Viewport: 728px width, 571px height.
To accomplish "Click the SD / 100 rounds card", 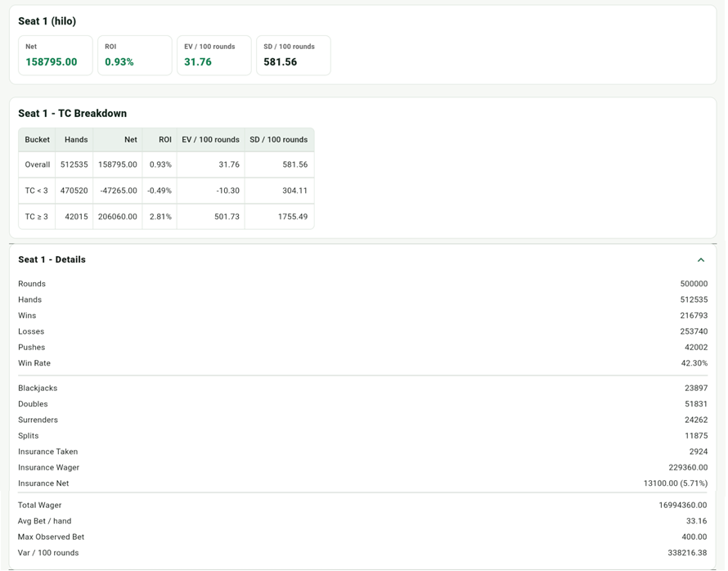I will (x=294, y=56).
